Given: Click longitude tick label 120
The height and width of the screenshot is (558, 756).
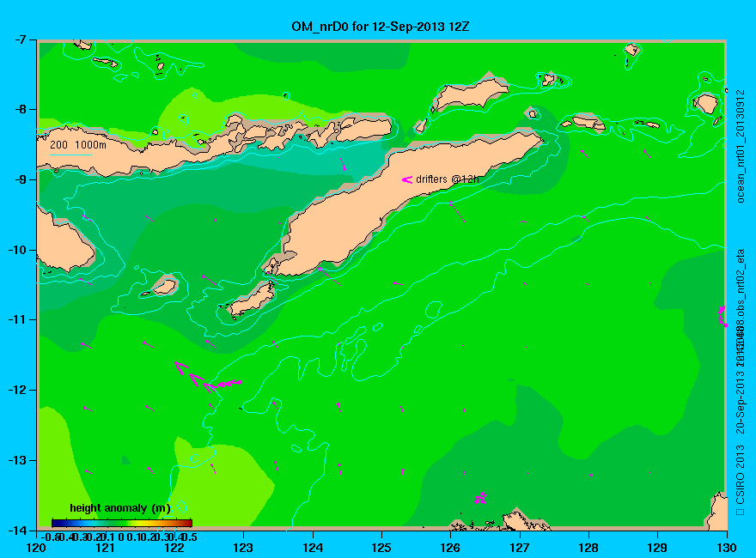Looking at the screenshot, I should [36, 548].
